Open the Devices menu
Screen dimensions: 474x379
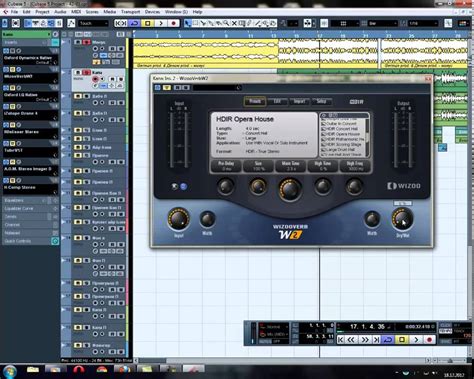point(152,12)
